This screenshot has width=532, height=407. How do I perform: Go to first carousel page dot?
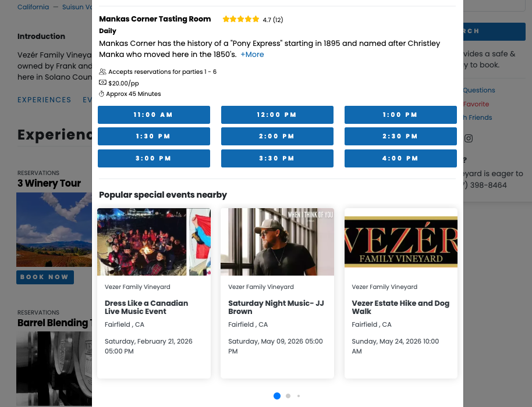277,396
